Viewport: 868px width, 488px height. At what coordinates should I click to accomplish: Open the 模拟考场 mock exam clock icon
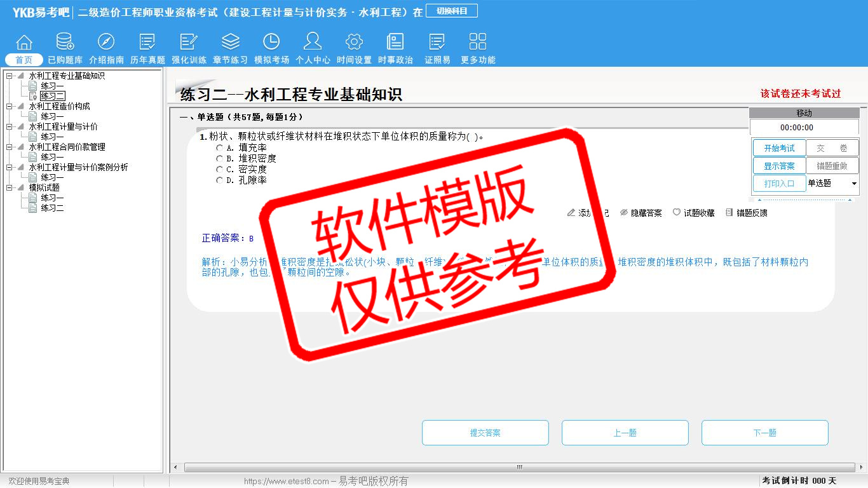pyautogui.click(x=271, y=43)
